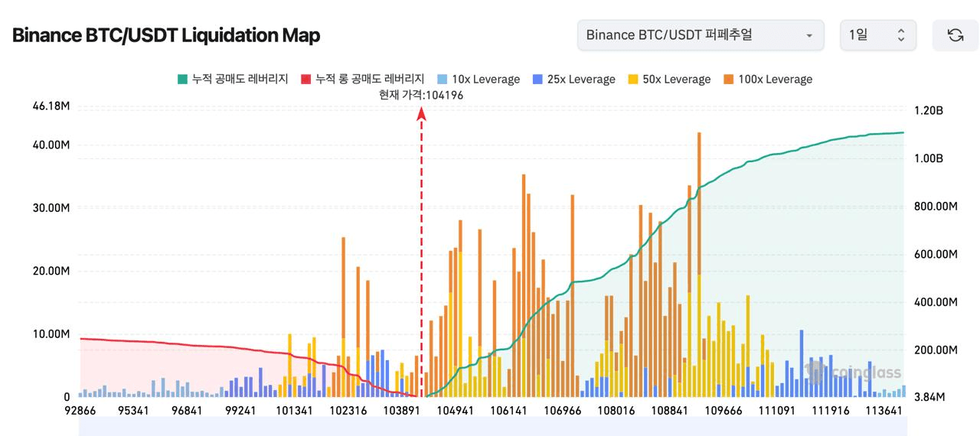Image resolution: width=980 pixels, height=436 pixels.
Task: Click the yellow 50x Leverage swatch
Action: (x=632, y=79)
